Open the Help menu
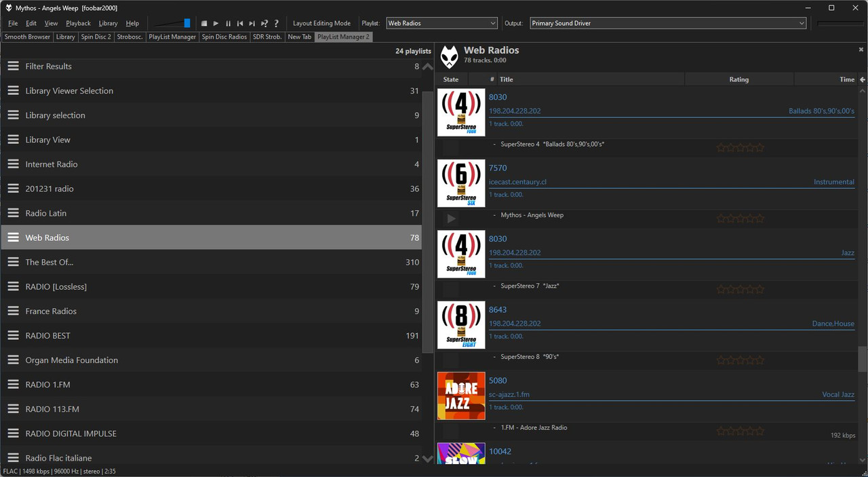Screen dimensions: 868x477 click(132, 23)
